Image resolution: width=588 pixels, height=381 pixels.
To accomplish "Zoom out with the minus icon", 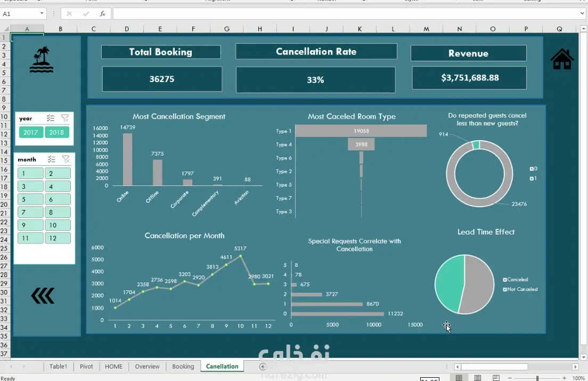I will 510,378.
